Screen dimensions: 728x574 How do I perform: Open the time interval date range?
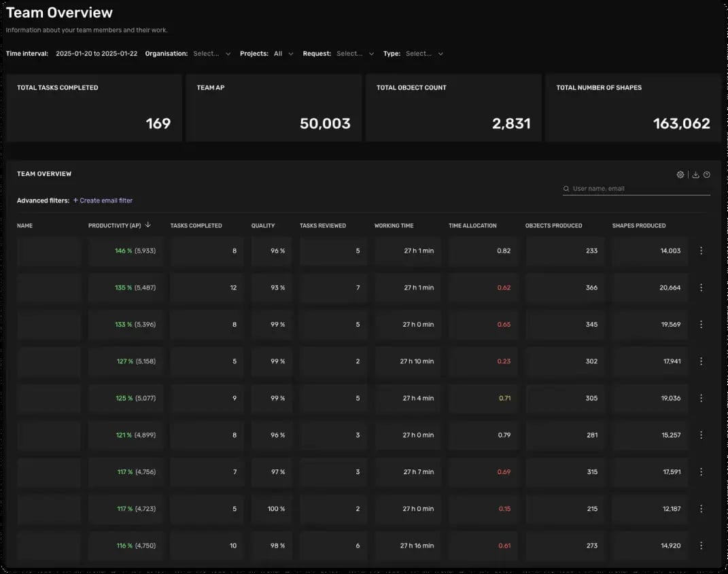[97, 54]
